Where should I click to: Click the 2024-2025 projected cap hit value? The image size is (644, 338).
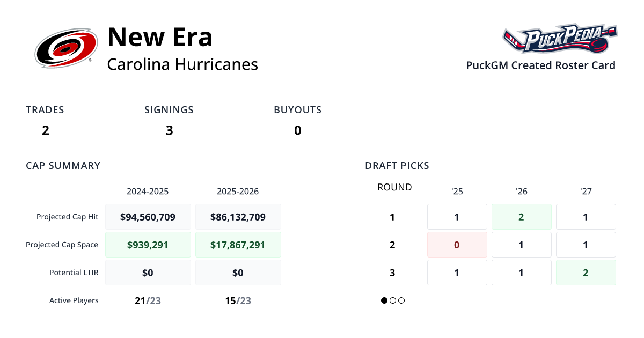coord(148,217)
